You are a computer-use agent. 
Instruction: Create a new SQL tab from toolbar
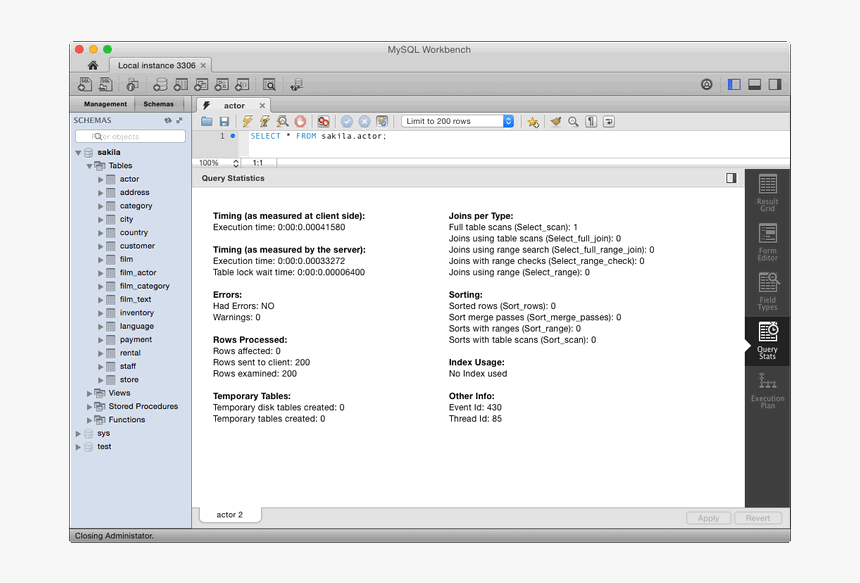click(x=85, y=84)
